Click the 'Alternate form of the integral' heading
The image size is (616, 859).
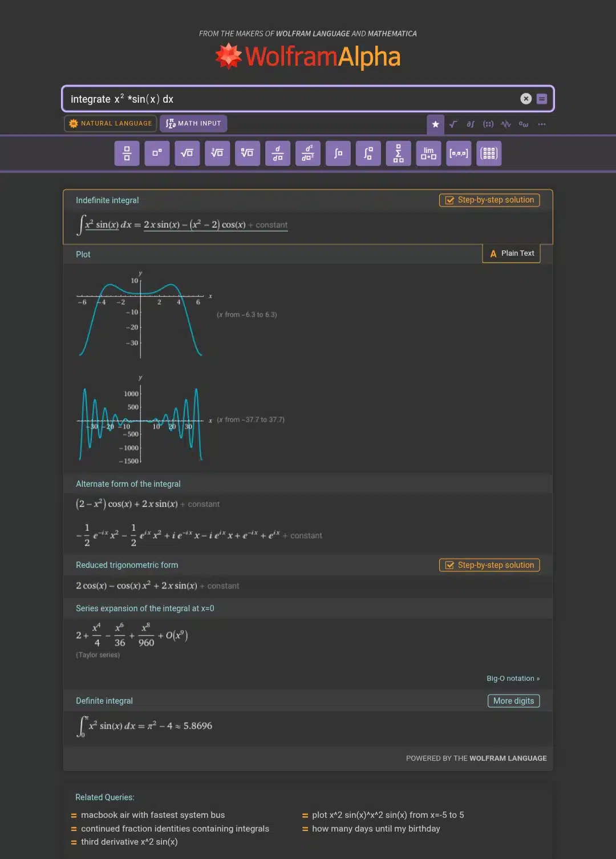[x=128, y=484]
